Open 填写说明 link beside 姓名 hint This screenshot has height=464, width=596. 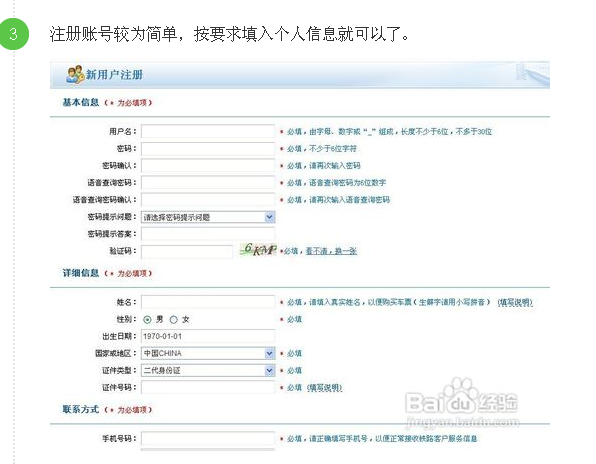coord(515,302)
